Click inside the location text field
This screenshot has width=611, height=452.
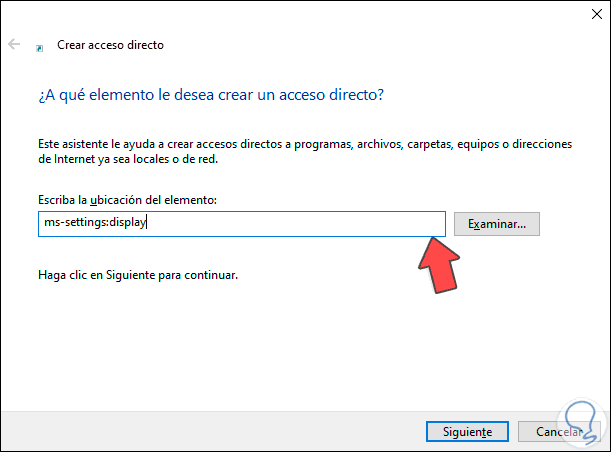tap(240, 223)
